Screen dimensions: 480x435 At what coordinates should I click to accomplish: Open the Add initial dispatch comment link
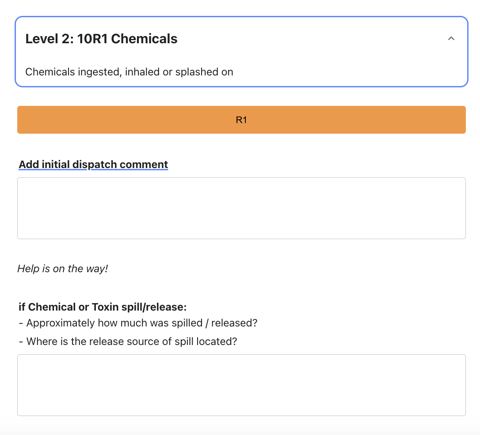(x=93, y=164)
